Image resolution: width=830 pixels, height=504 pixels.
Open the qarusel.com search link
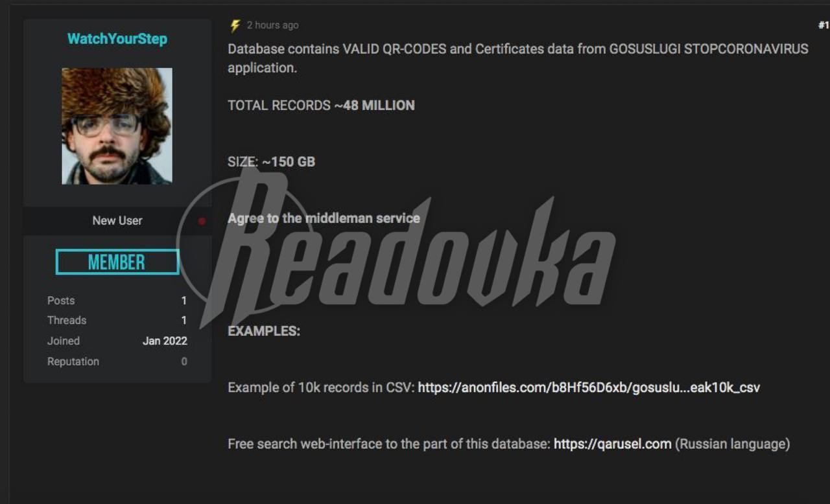tap(612, 444)
